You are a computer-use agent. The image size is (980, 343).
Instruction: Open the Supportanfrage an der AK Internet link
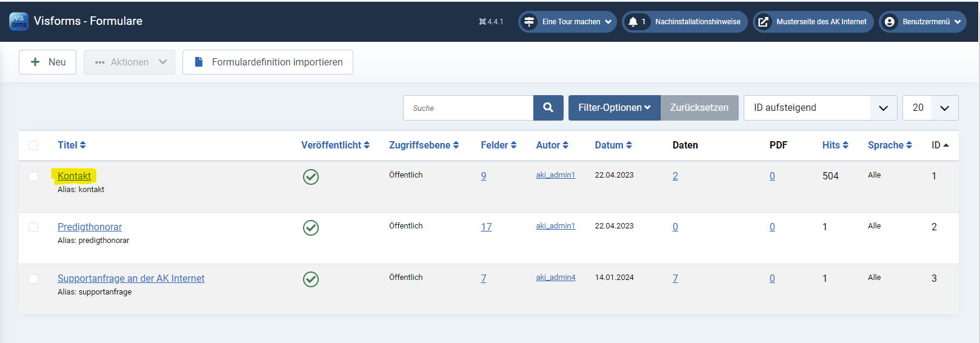(131, 278)
